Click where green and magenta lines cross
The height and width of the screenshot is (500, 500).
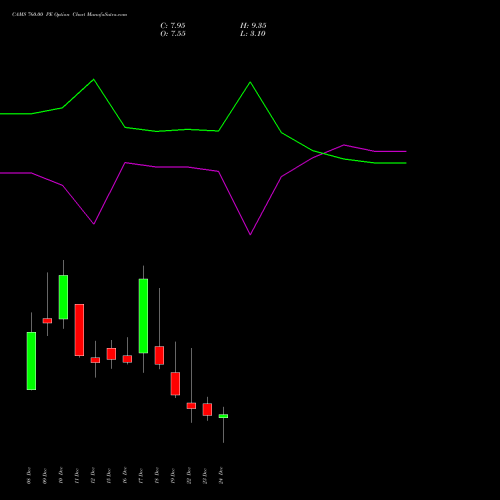pyautogui.click(x=324, y=153)
